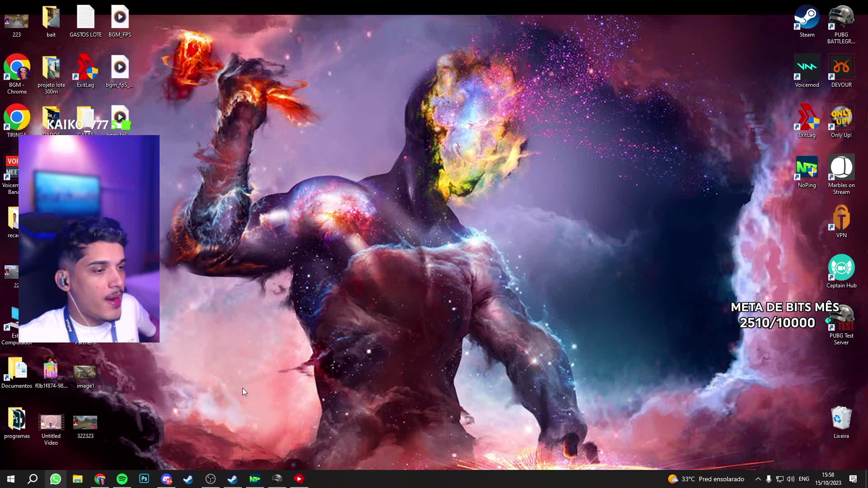Select the DEVOUR game icon
868x488 pixels.
click(x=841, y=71)
